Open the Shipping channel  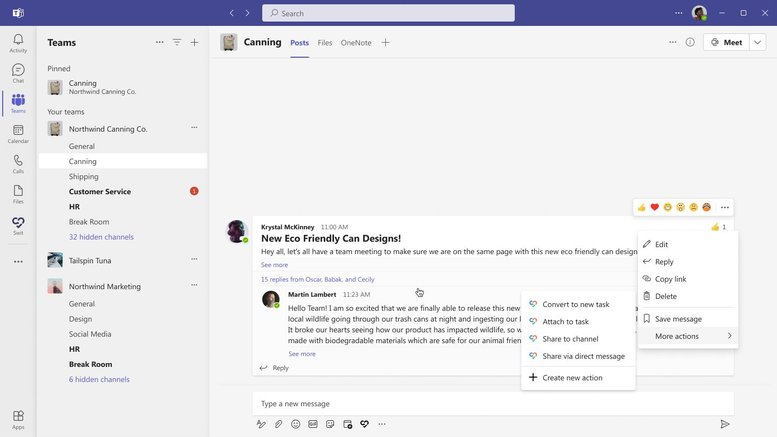[x=123, y=176]
